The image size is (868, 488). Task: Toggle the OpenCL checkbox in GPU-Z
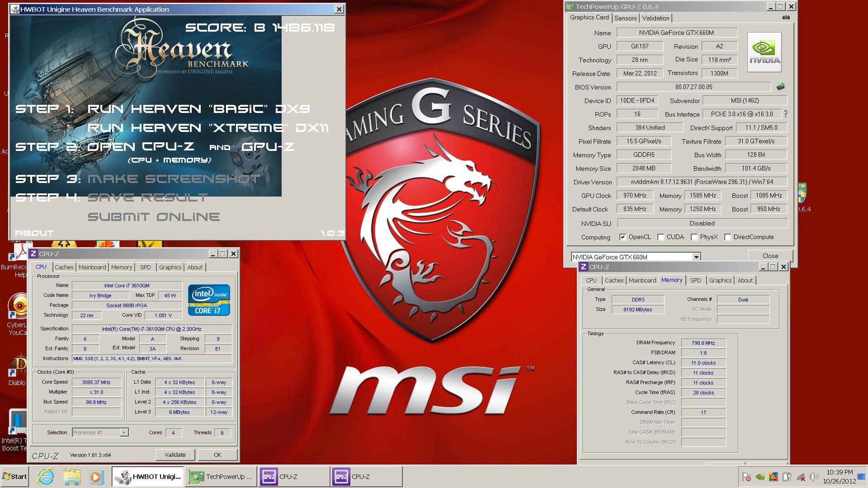(x=623, y=237)
